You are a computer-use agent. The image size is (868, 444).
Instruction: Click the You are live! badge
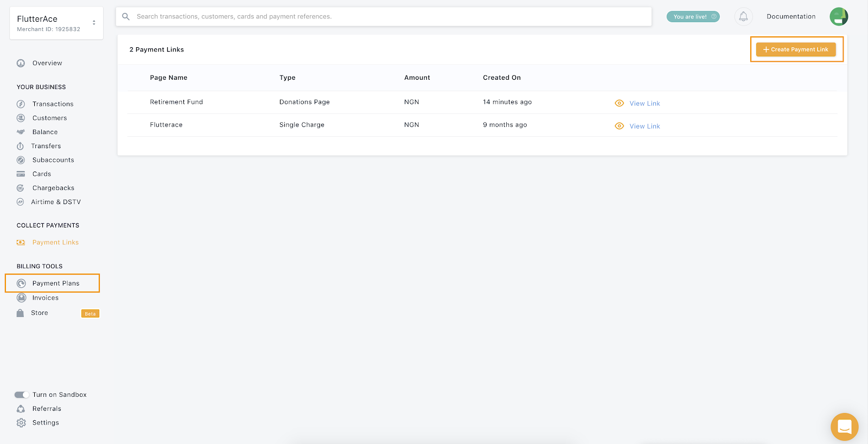click(x=693, y=17)
